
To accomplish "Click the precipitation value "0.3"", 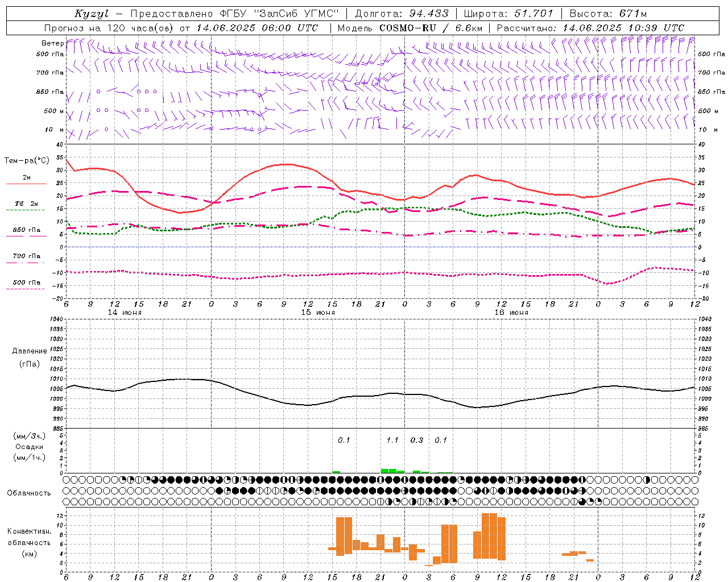I will pyautogui.click(x=417, y=440).
